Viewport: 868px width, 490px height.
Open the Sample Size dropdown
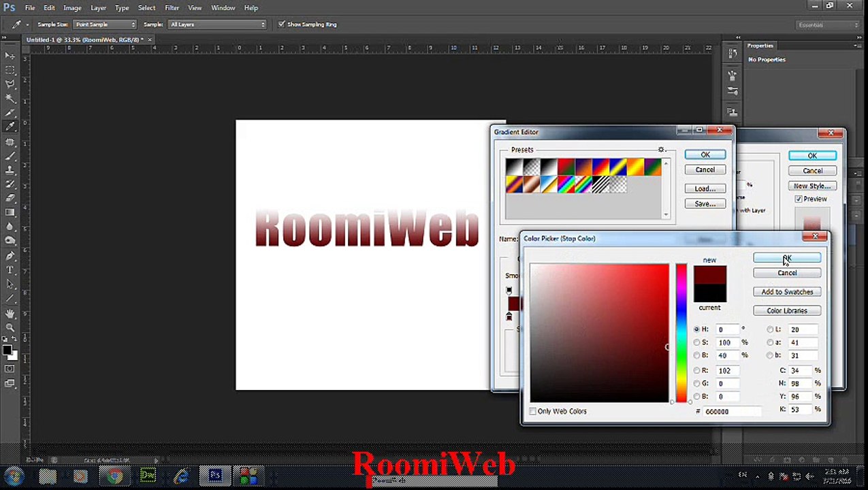105,24
